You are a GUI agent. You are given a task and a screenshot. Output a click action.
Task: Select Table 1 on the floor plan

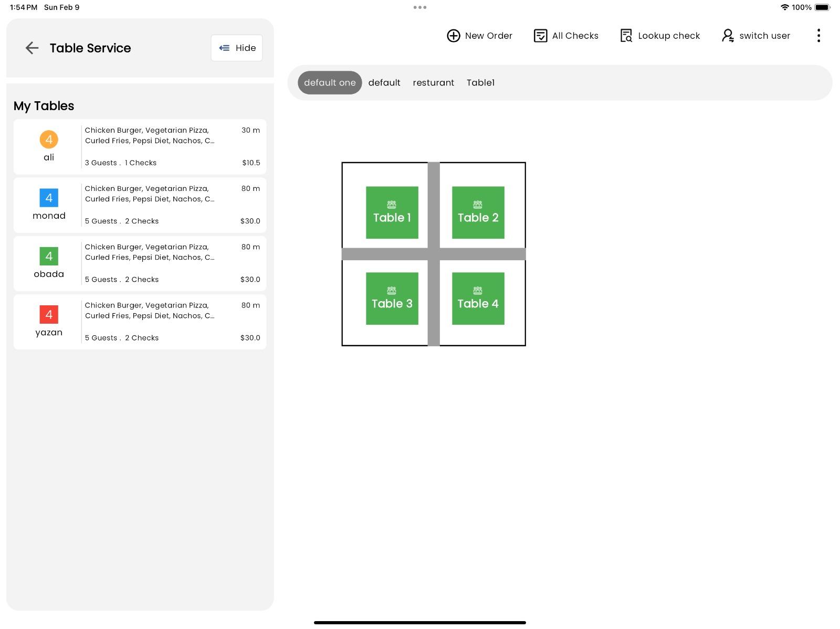392,212
